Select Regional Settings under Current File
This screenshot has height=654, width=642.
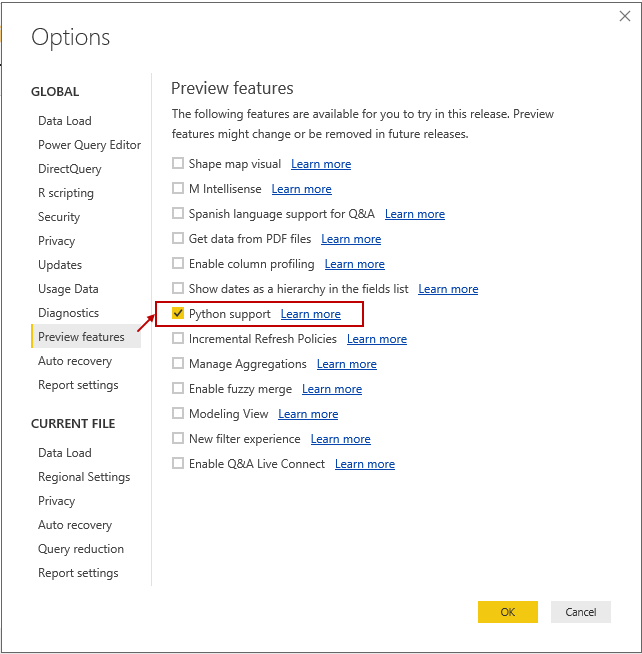(84, 477)
